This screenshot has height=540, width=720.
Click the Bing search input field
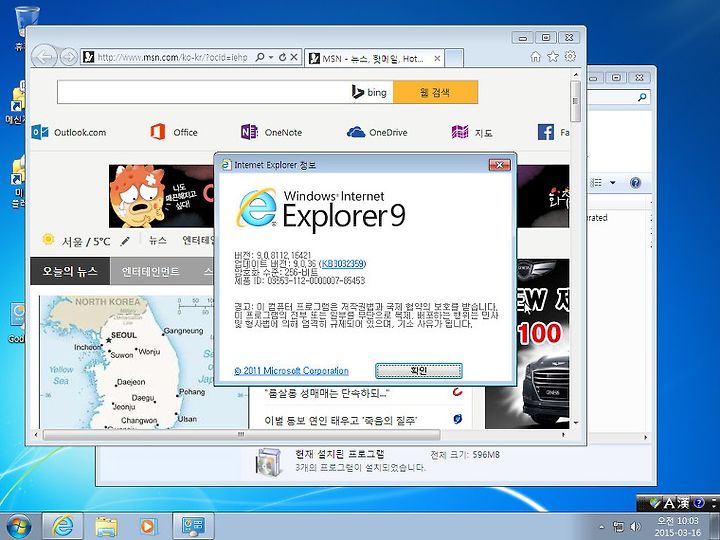pyautogui.click(x=202, y=92)
